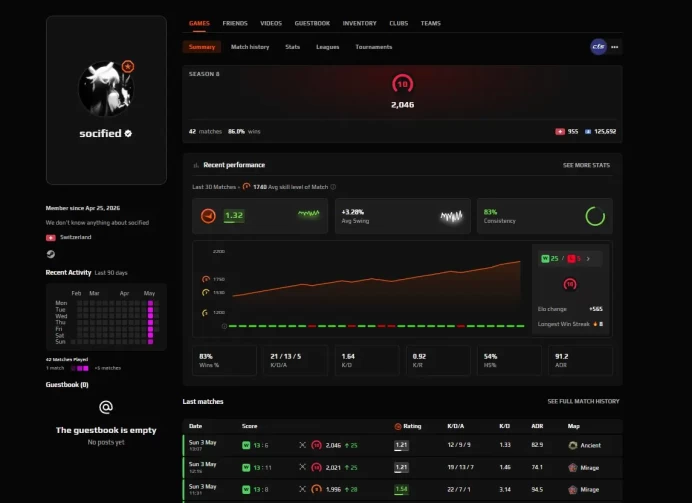This screenshot has width=692, height=503.
Task: Click the orange rating icon next to 1.32
Action: [x=208, y=216]
